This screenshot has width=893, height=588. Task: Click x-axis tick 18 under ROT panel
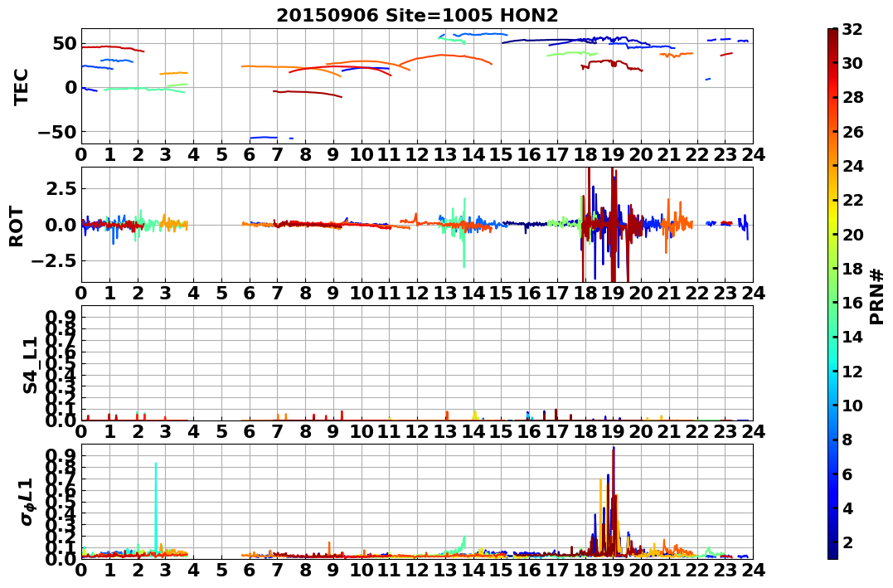click(585, 293)
